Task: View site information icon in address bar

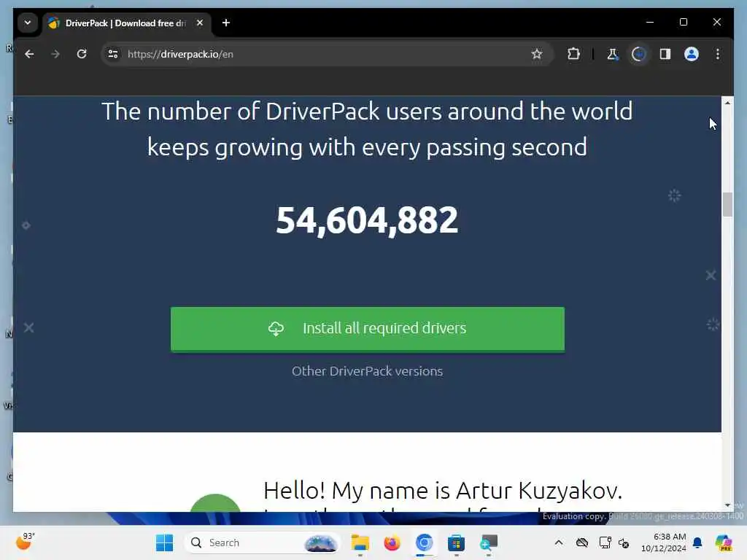Action: [113, 54]
